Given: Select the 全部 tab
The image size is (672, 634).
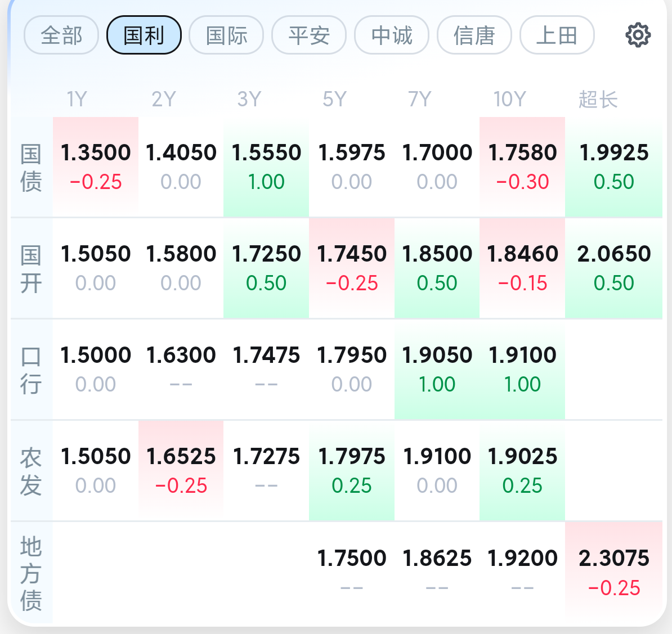Looking at the screenshot, I should tap(61, 35).
